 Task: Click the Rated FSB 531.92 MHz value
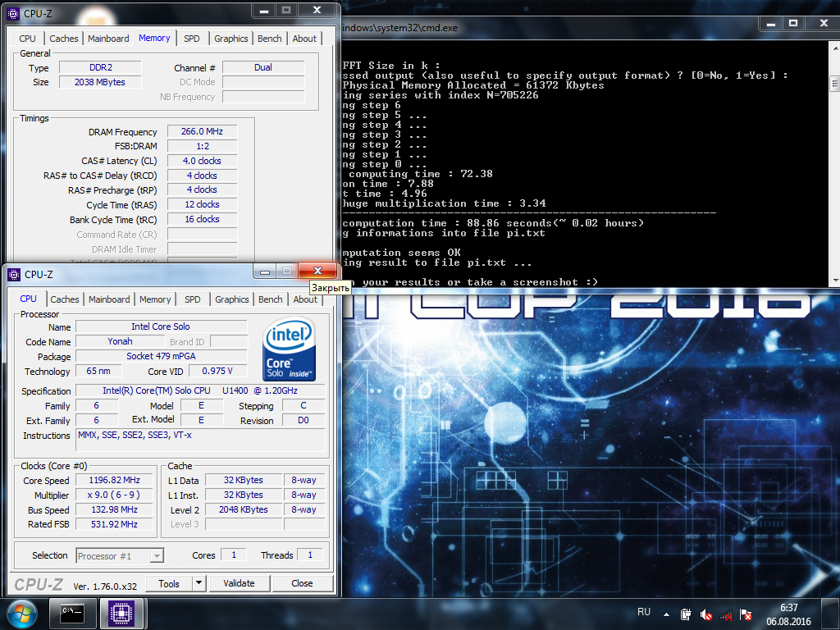(114, 524)
